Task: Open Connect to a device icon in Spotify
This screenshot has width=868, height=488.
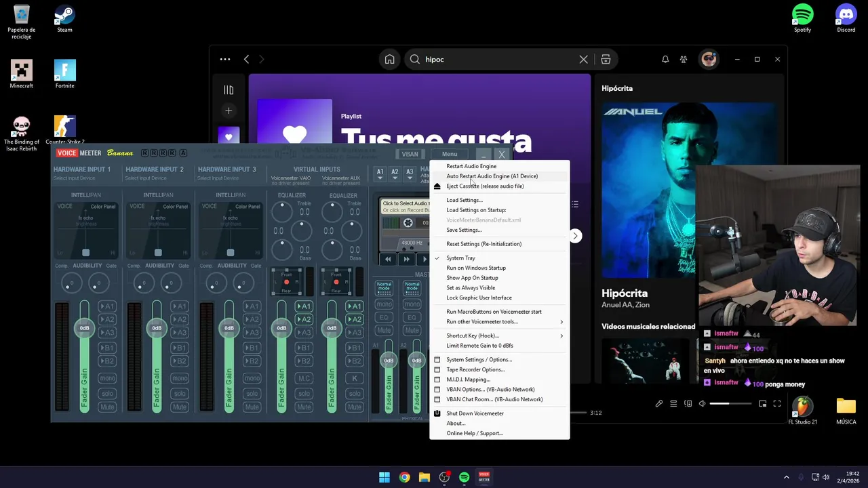Action: (688, 403)
